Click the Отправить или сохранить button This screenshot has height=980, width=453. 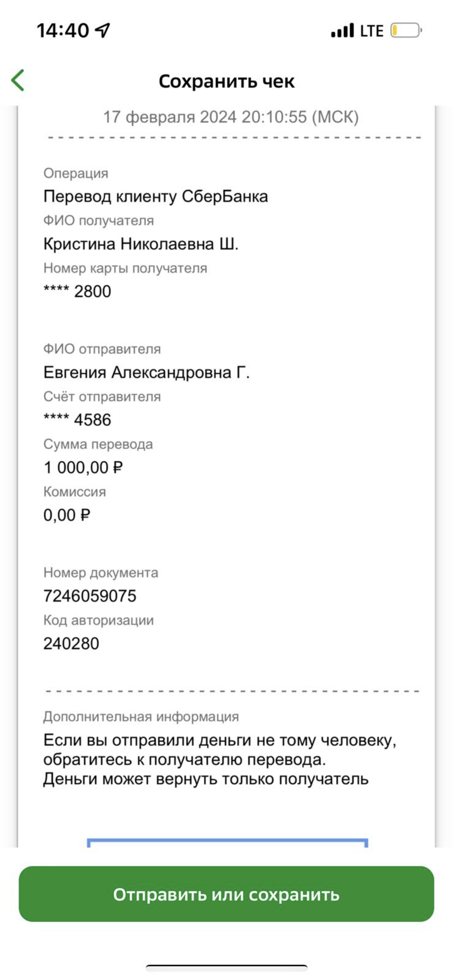point(226,894)
